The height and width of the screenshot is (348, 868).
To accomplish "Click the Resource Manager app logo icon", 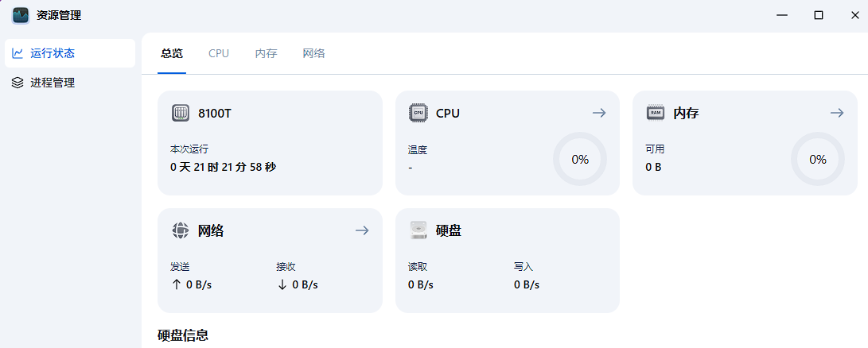I will click(x=21, y=15).
